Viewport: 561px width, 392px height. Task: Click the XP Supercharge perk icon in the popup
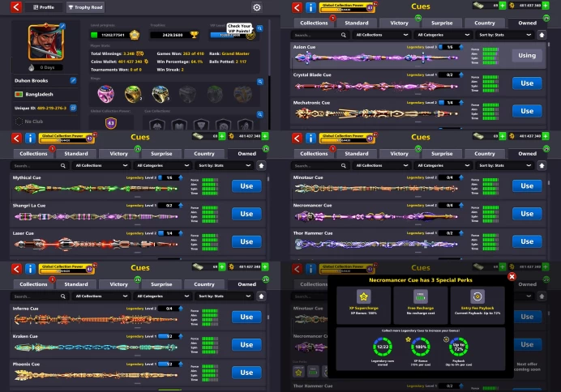pyautogui.click(x=363, y=296)
